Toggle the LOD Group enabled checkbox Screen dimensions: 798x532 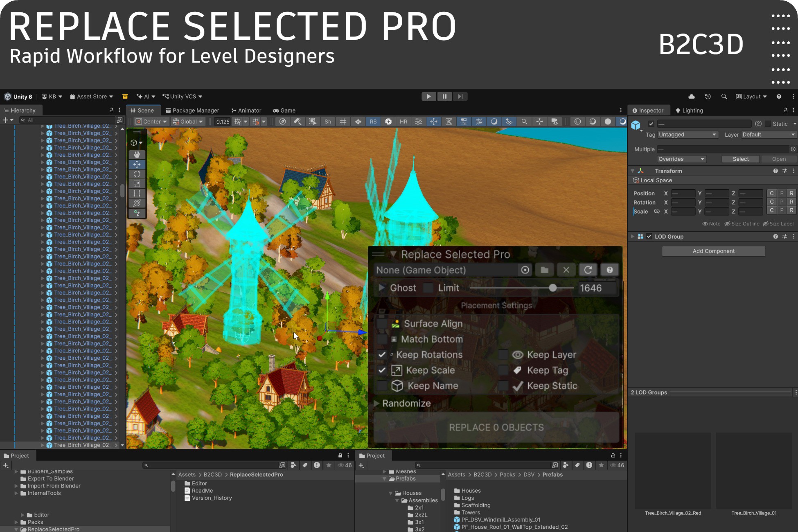coord(649,237)
